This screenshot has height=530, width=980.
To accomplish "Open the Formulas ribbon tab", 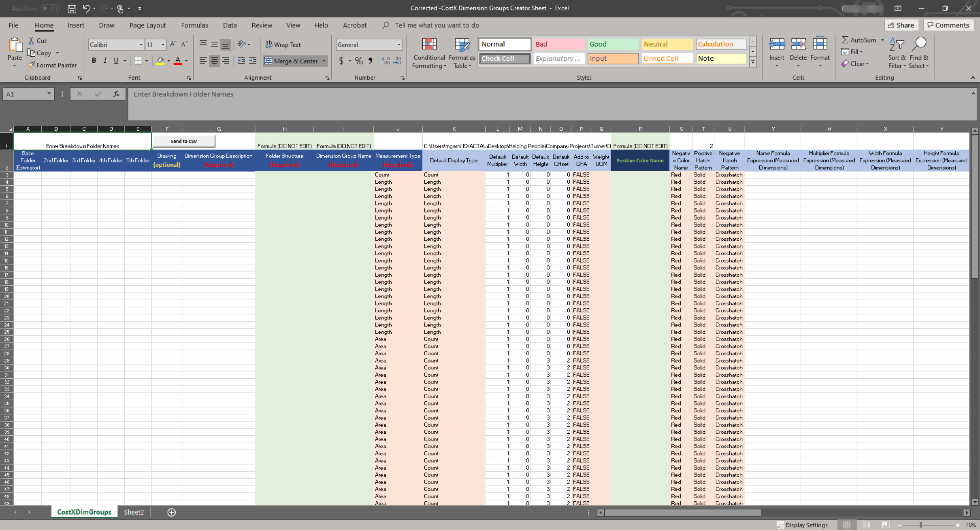I will pyautogui.click(x=194, y=25).
